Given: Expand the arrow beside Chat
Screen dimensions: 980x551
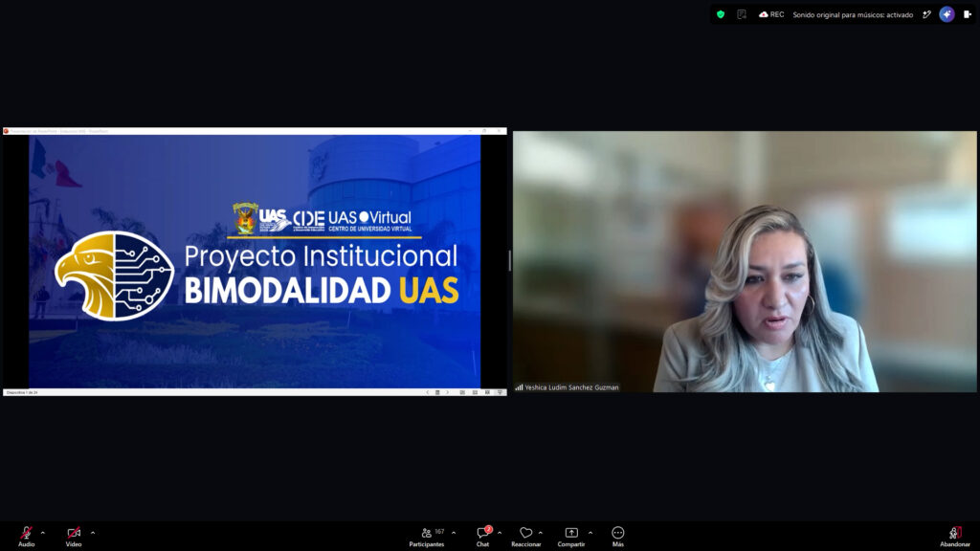Looking at the screenshot, I should [500, 533].
